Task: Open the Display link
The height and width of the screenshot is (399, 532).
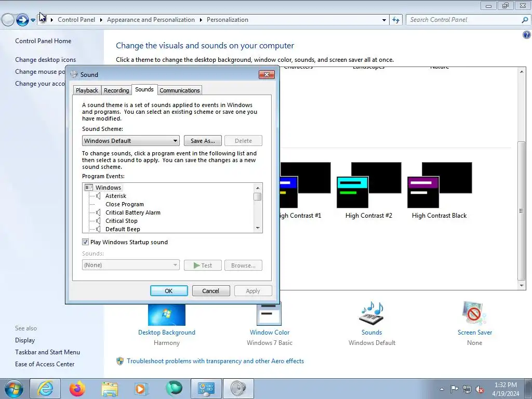Action: (25, 340)
